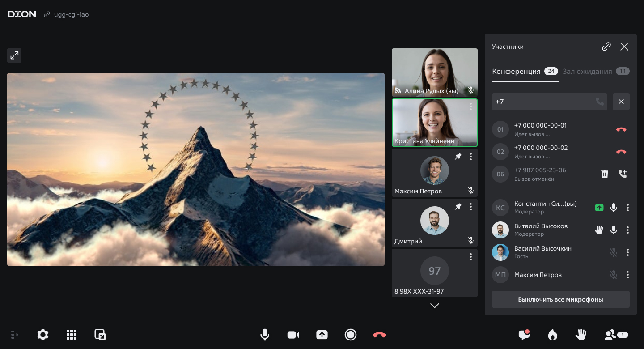Image resolution: width=644 pixels, height=349 pixels.
Task: Open menu on Кристина Уляйненн video tile
Action: pos(470,106)
